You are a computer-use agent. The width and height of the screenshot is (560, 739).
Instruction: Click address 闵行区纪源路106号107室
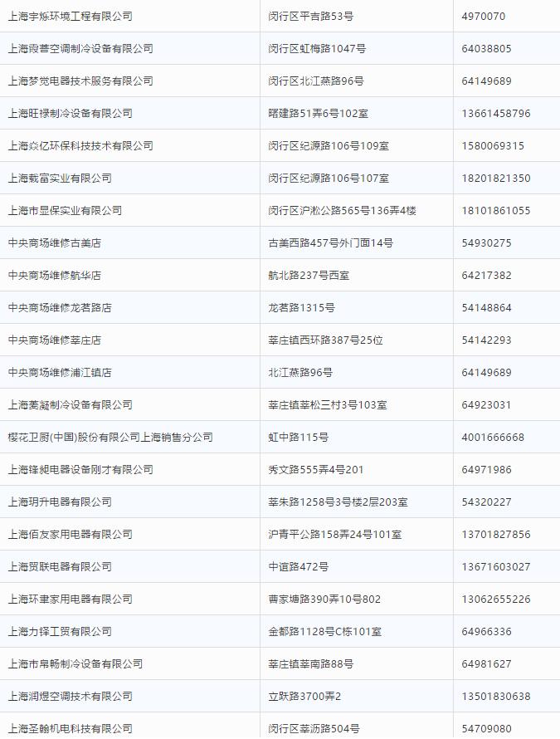click(329, 179)
